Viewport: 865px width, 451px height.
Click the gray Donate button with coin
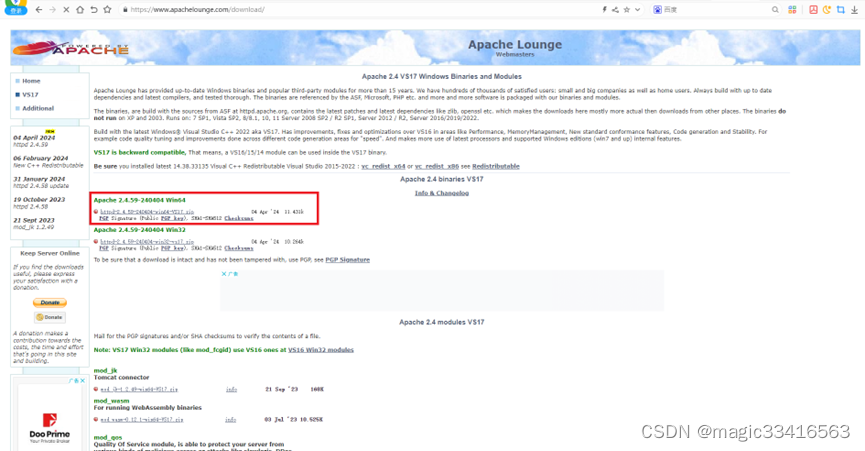[x=50, y=318]
